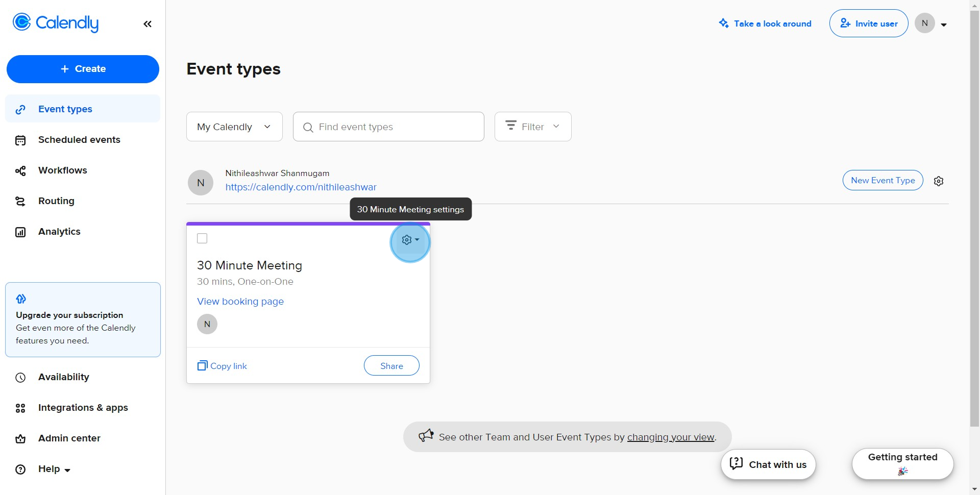Open the My Calendly dropdown
The width and height of the screenshot is (980, 495).
click(234, 127)
